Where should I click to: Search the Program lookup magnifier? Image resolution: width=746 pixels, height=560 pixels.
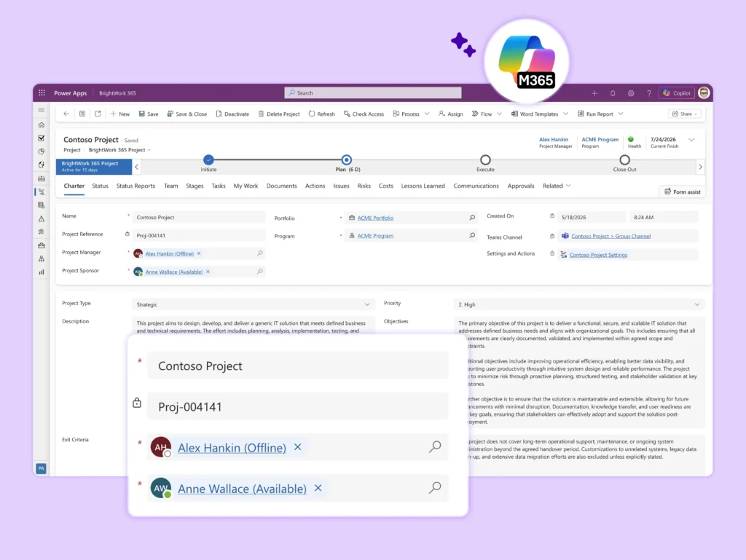click(x=472, y=235)
